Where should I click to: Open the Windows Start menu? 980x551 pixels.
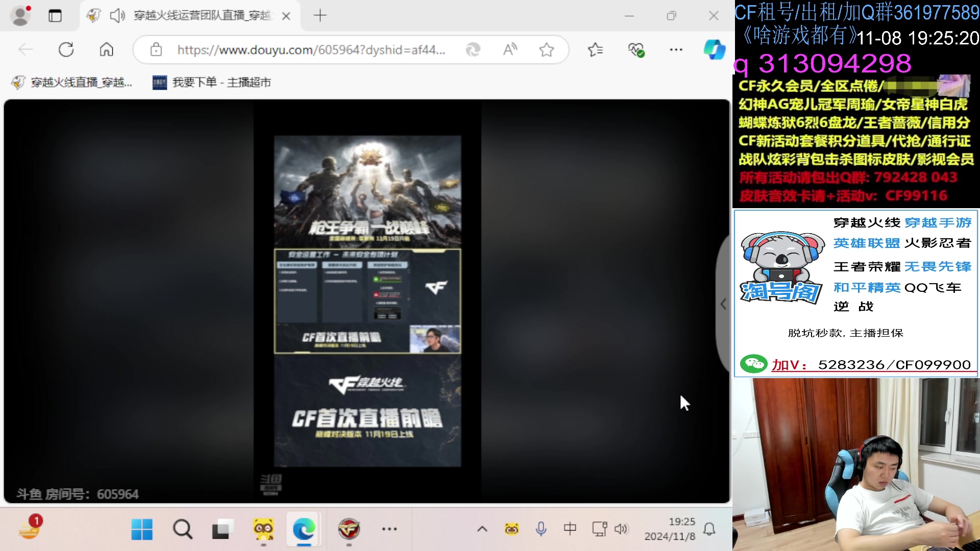tap(142, 529)
